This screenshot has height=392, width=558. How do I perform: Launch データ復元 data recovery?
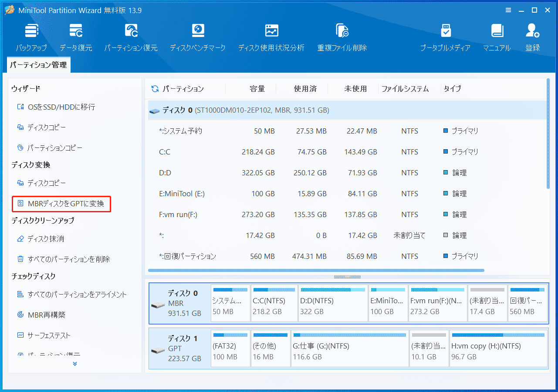point(76,37)
